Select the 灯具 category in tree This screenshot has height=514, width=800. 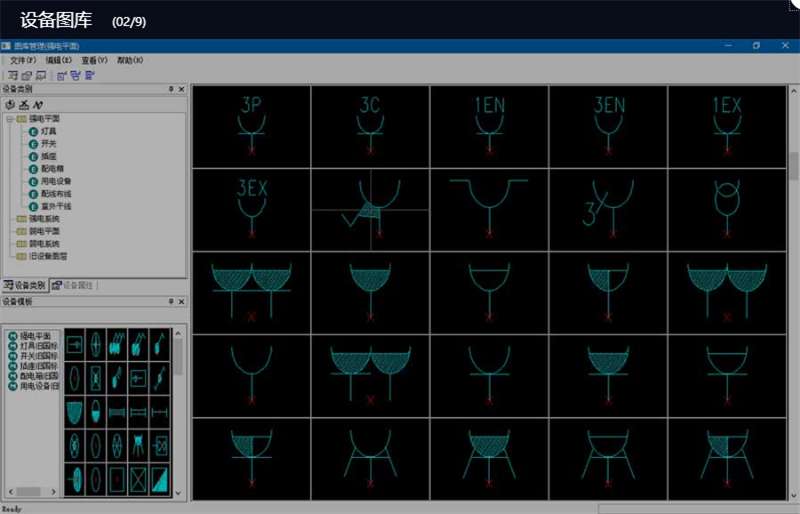(48, 131)
